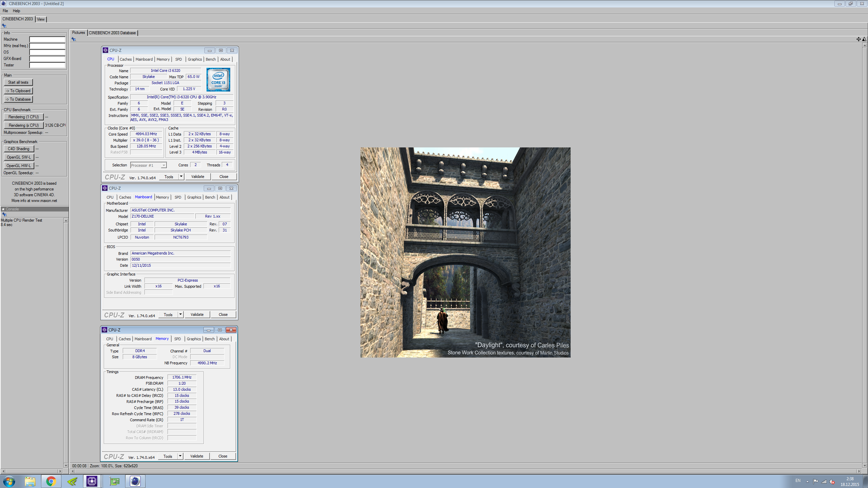Open the Action Center flag icon
The height and width of the screenshot is (488, 868).
tap(815, 482)
